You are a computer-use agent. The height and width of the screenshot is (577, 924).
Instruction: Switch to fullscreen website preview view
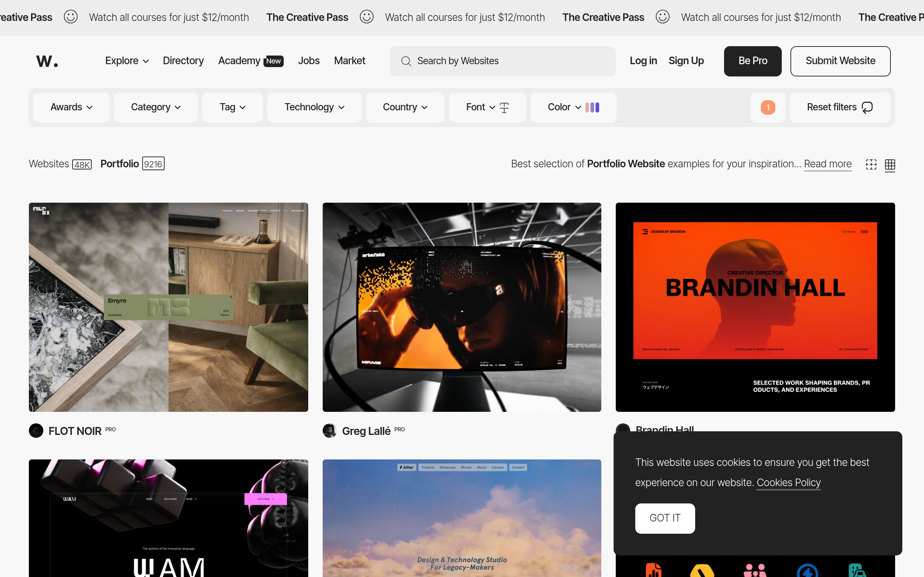click(x=871, y=164)
